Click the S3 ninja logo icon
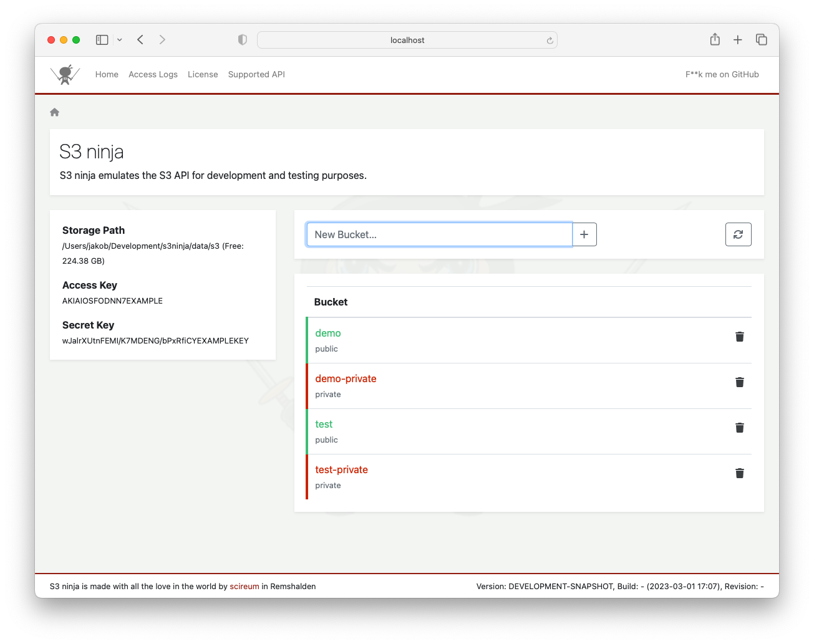The height and width of the screenshot is (644, 814). click(x=65, y=74)
